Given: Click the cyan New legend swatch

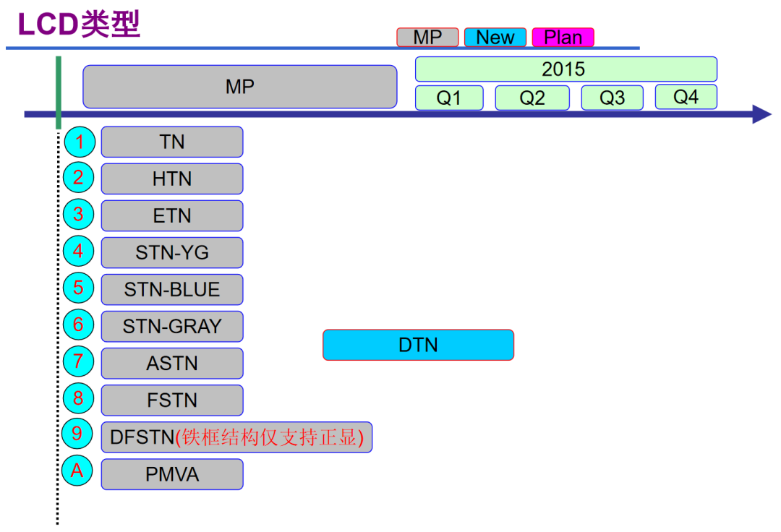Looking at the screenshot, I should [495, 38].
